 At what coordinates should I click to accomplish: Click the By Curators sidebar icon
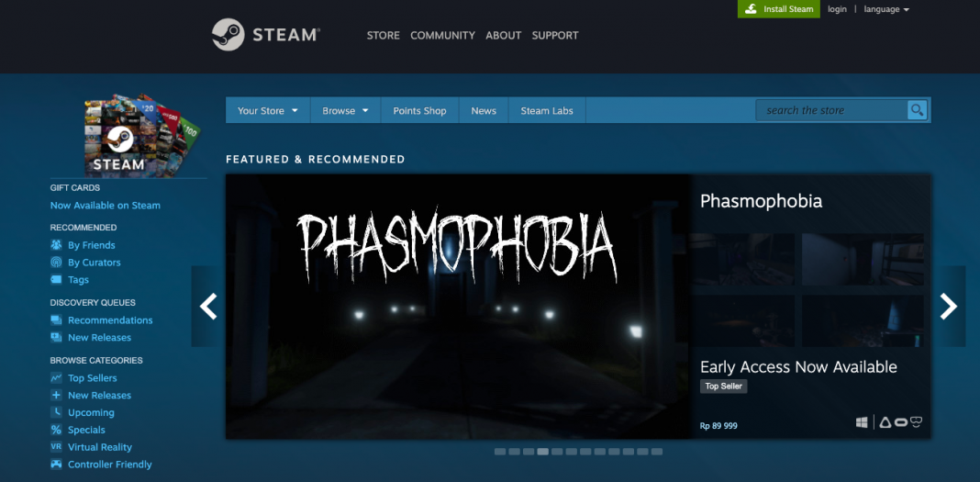pyautogui.click(x=56, y=263)
